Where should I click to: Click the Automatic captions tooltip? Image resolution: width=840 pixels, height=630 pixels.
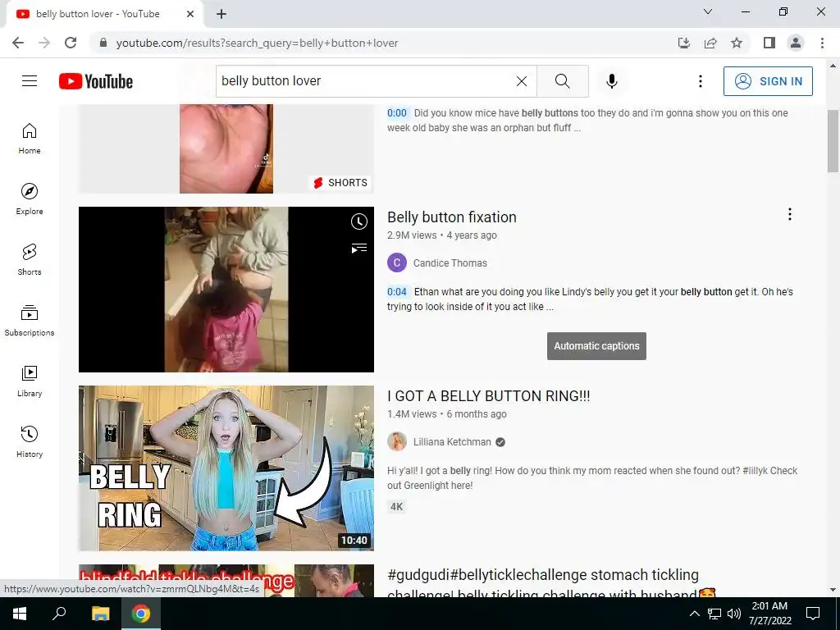596,346
